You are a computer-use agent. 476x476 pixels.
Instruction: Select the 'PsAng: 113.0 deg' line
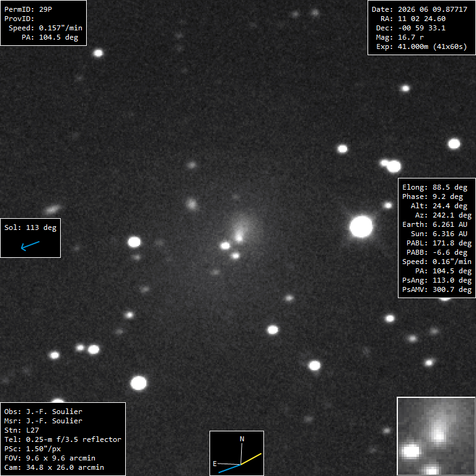(437, 280)
